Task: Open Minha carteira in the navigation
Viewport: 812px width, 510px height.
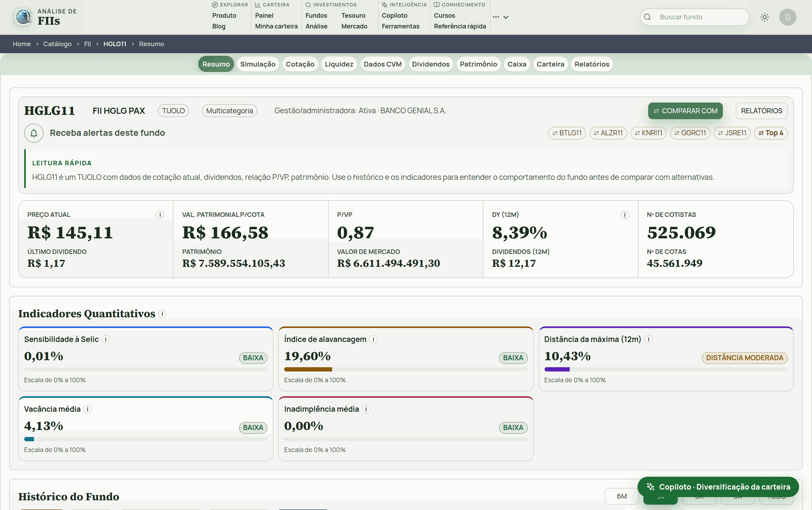Action: coord(276,26)
